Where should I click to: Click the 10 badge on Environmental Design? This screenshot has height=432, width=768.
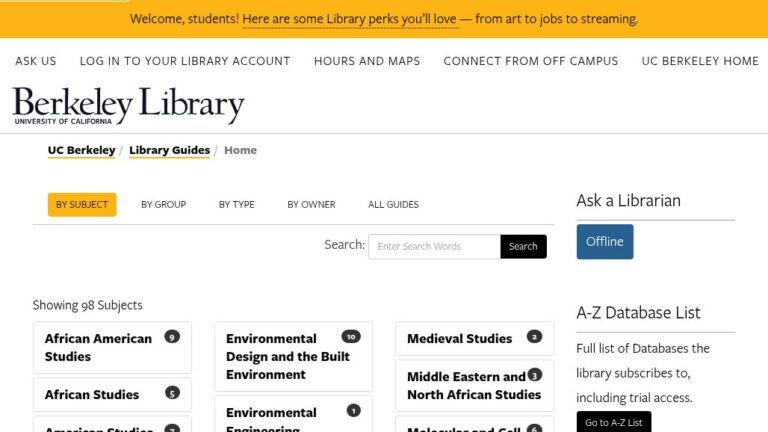pos(351,337)
